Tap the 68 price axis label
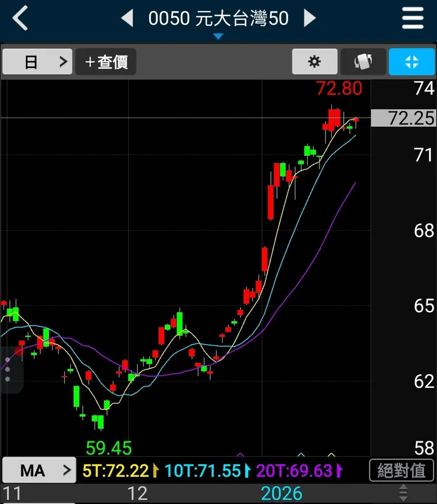This screenshot has width=437, height=504. (x=424, y=231)
